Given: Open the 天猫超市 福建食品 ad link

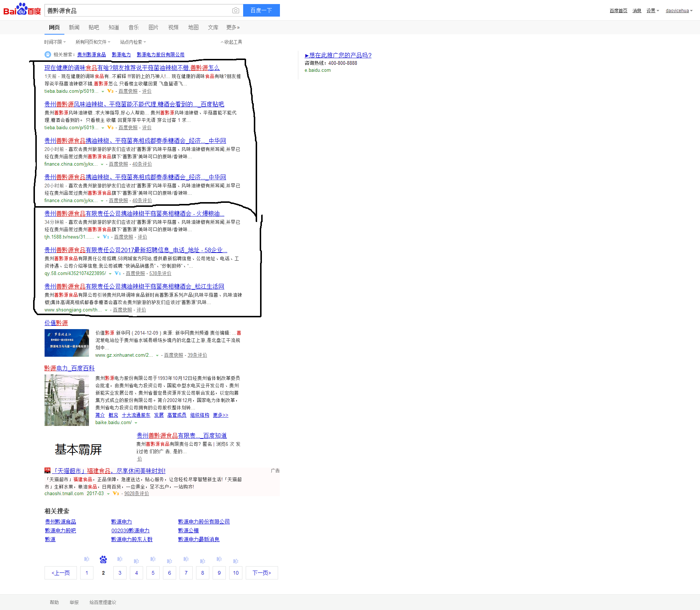Looking at the screenshot, I should [x=108, y=471].
